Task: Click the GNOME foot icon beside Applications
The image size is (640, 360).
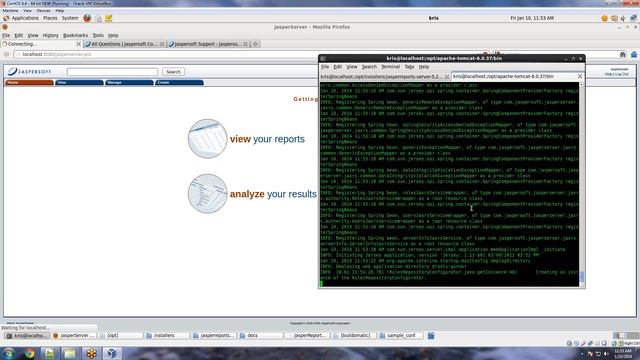Action: pyautogui.click(x=6, y=18)
